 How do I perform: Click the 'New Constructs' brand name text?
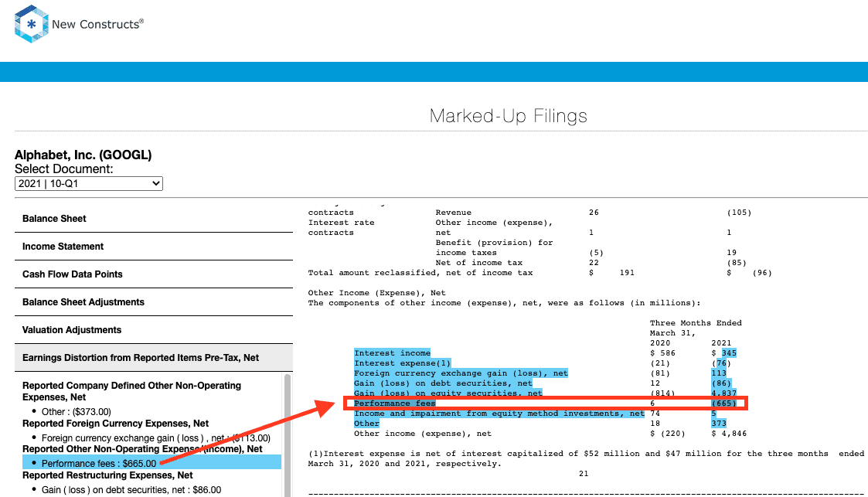(97, 25)
